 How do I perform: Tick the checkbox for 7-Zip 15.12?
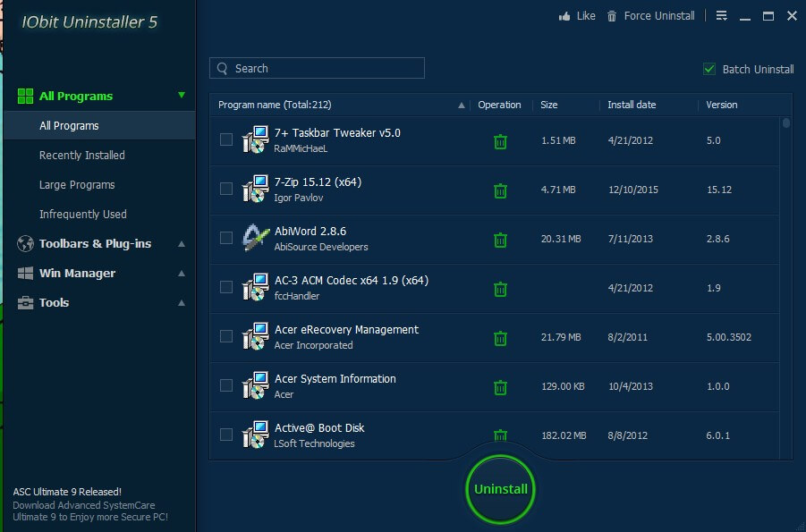coord(226,189)
